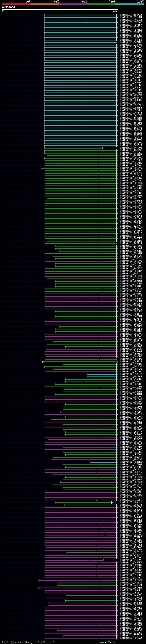Click UniRef100_B5XFU4 label
Viewport: 146px width, 644px height.
click(x=131, y=301)
